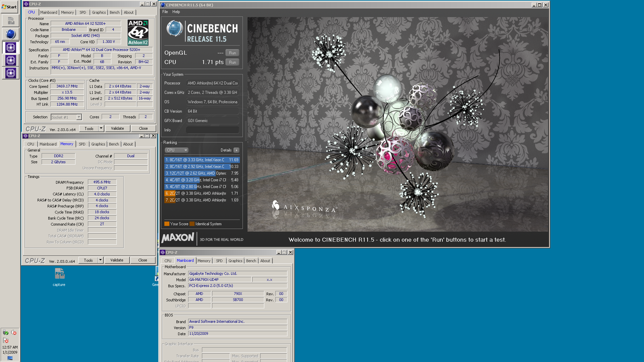Image resolution: width=644 pixels, height=362 pixels.
Task: Switch to Cinebench via its blue-sphere taskbar button
Action: click(11, 34)
